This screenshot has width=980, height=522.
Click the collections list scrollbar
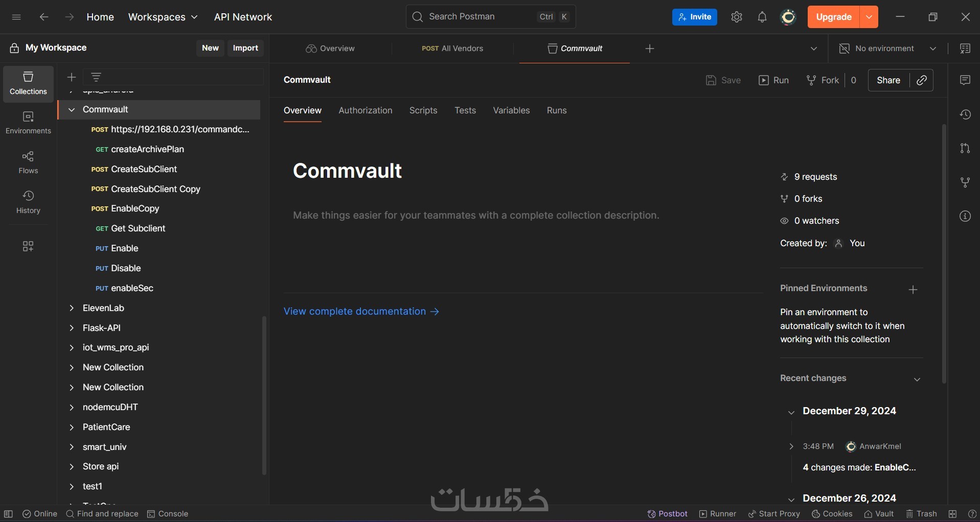pyautogui.click(x=264, y=396)
